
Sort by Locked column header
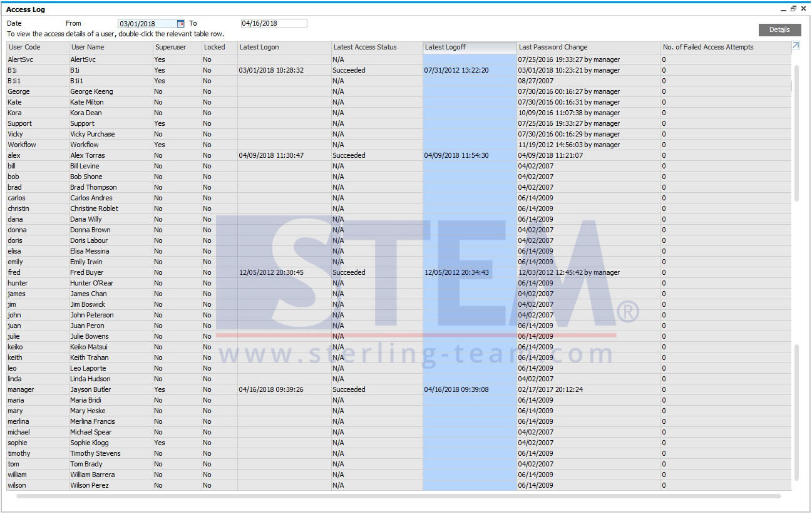click(220, 48)
